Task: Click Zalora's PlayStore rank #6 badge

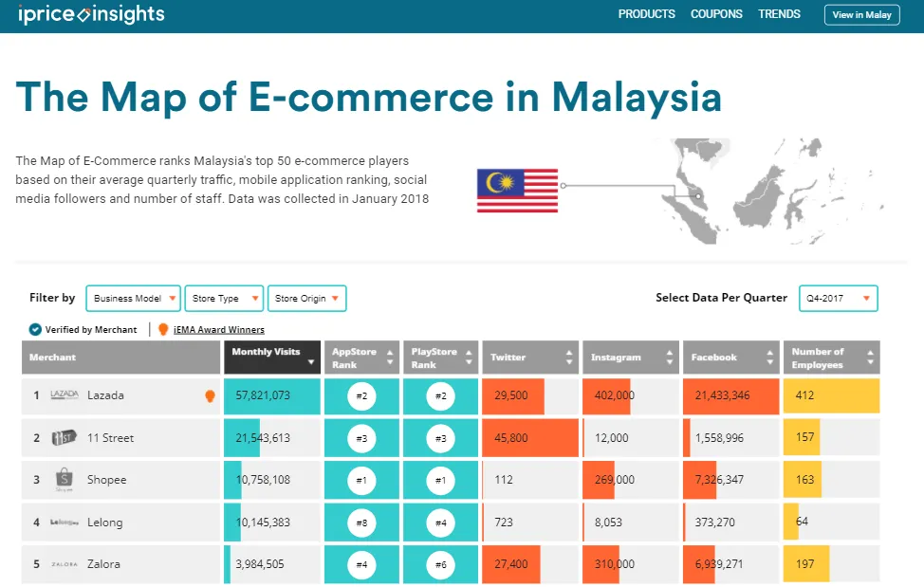Action: tap(441, 564)
